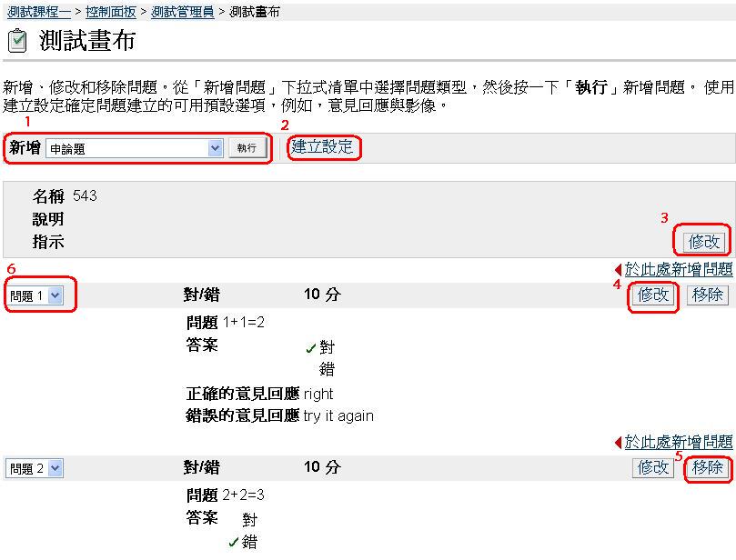Image resolution: width=736 pixels, height=560 pixels.
Task: Click first 於此處新增問題 link above question 1
Action: point(678,269)
